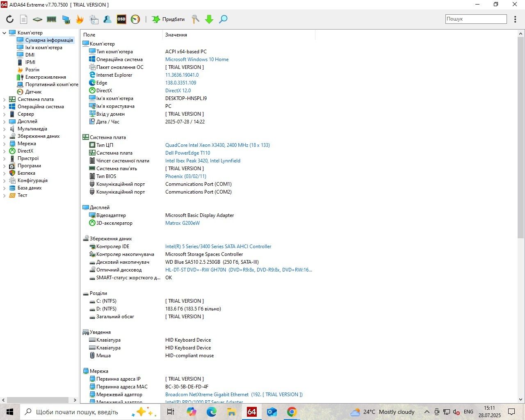
Task: Click the Придбати buy button
Action: tap(169, 19)
